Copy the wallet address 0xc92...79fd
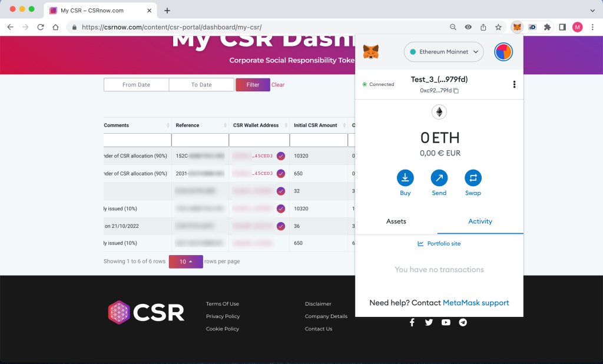 (439, 91)
